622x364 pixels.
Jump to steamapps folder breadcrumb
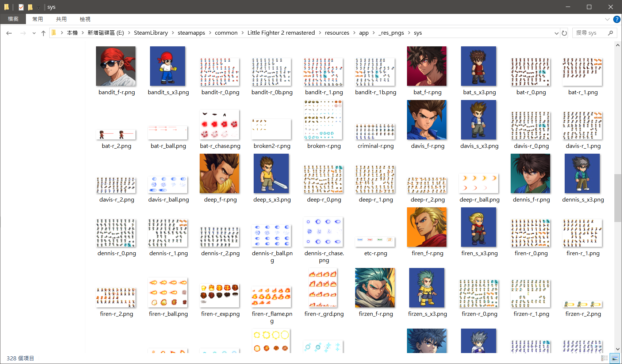coord(191,33)
